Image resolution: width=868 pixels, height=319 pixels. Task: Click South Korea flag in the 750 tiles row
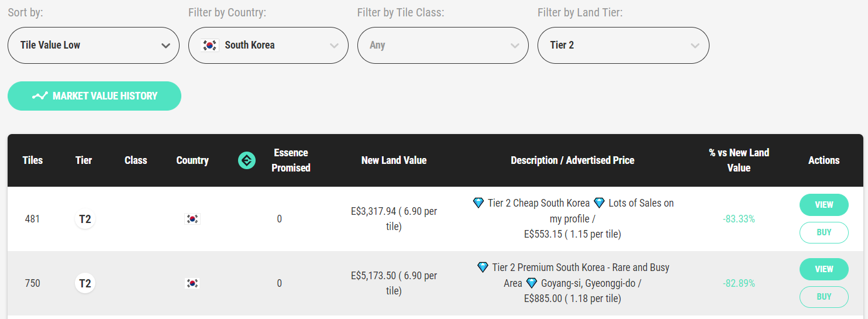point(192,283)
